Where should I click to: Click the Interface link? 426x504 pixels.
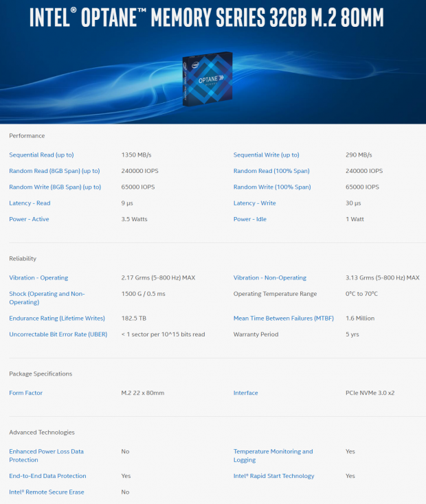pos(246,393)
